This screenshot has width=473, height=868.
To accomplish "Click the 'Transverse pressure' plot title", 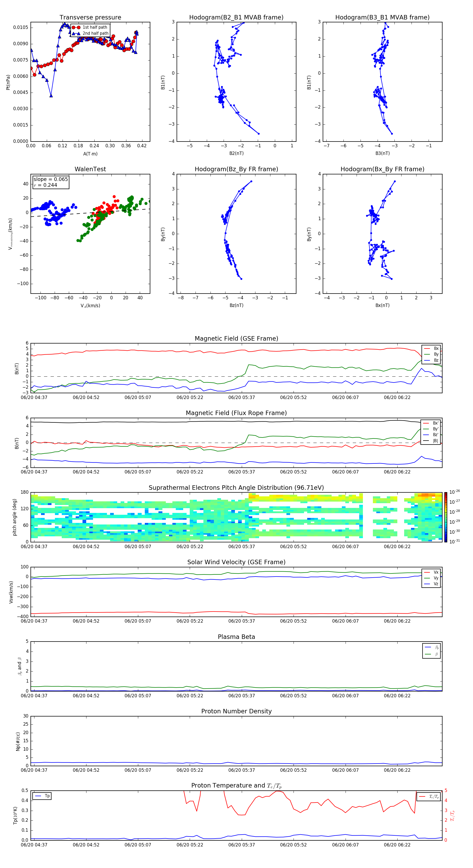I will (90, 18).
